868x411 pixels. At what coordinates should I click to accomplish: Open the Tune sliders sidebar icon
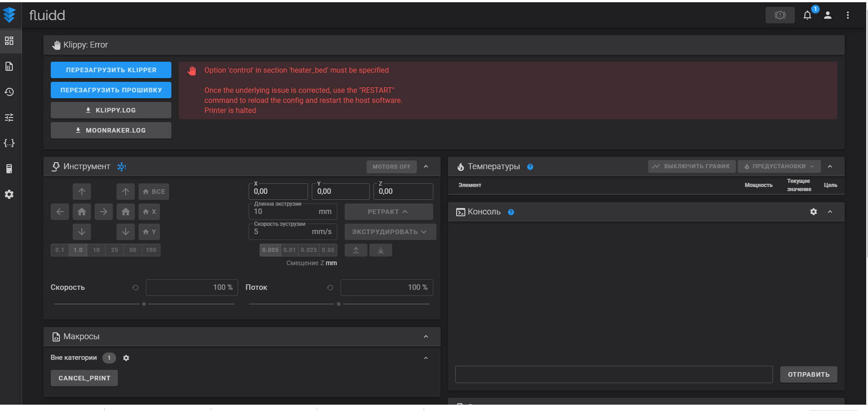(9, 117)
